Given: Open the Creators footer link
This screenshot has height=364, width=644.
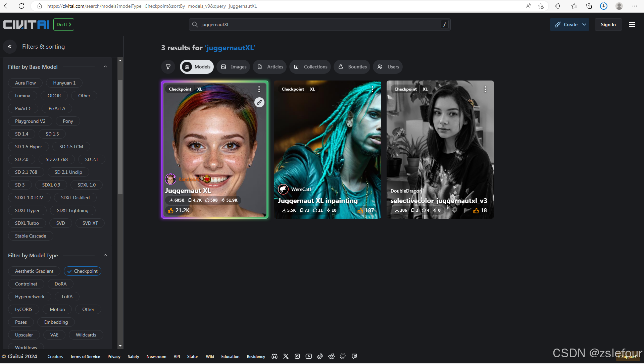Looking at the screenshot, I should pos(55,357).
